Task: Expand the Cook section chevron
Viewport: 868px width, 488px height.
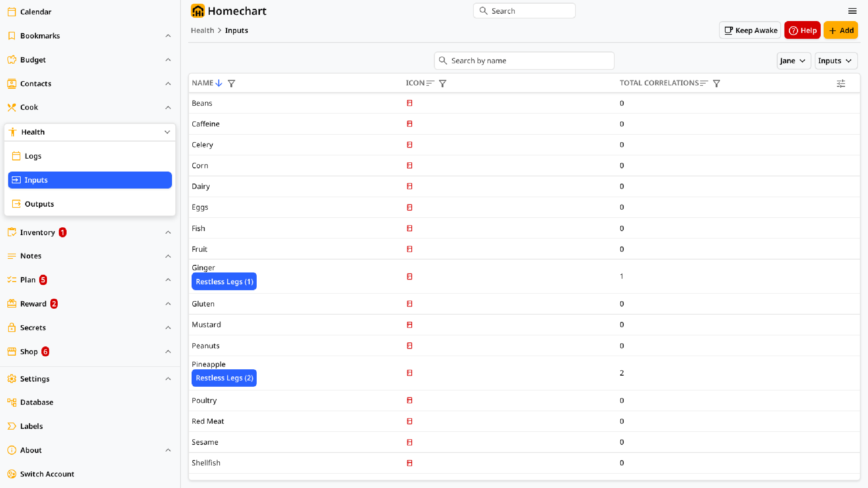Action: point(168,107)
